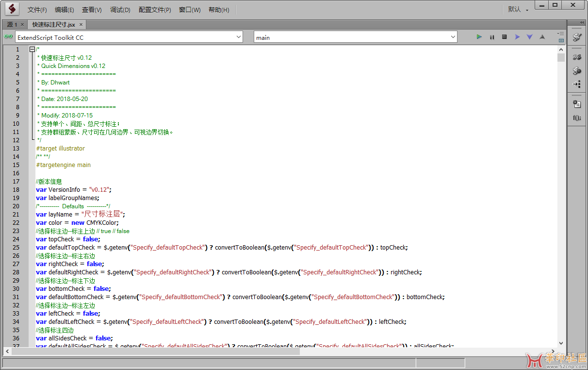Open the JavaScript Console panel icon
The image size is (588, 370).
click(577, 37)
